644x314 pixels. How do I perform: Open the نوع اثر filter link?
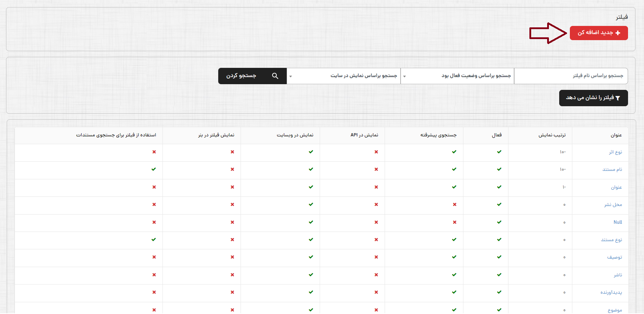(x=615, y=152)
